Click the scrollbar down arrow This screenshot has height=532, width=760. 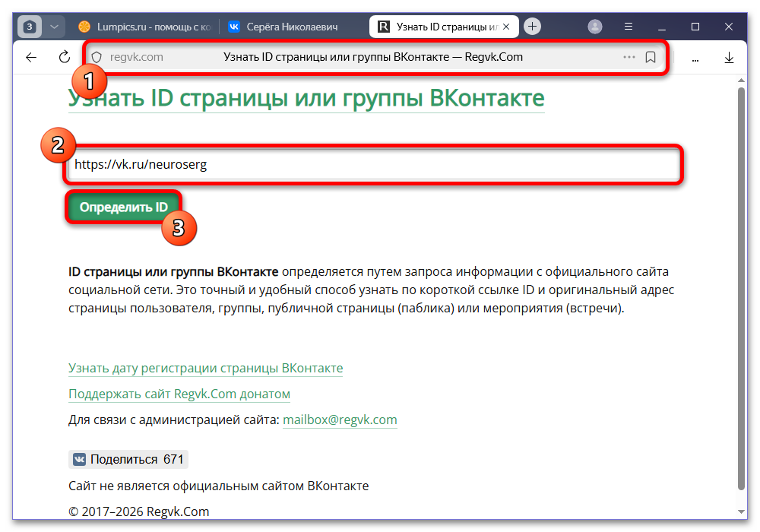click(741, 511)
